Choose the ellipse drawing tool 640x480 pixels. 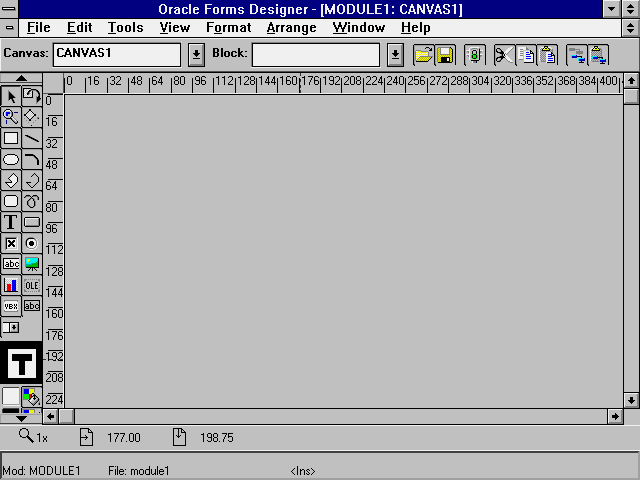[11, 159]
